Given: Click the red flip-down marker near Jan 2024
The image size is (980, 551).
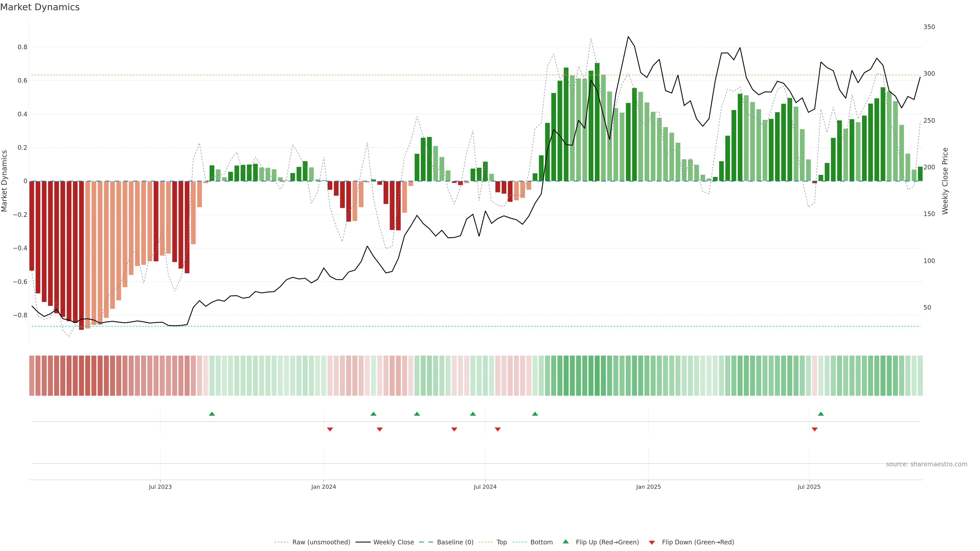Looking at the screenshot, I should tap(330, 429).
